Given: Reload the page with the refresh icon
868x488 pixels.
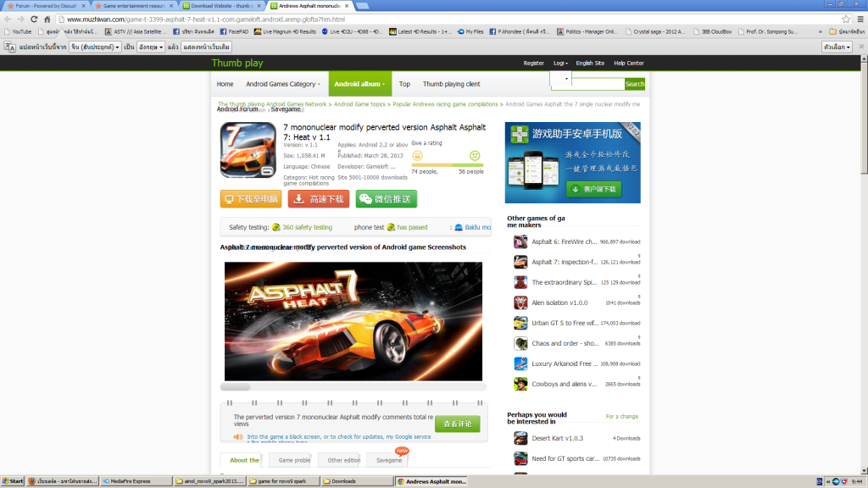Looking at the screenshot, I should click(x=34, y=19).
